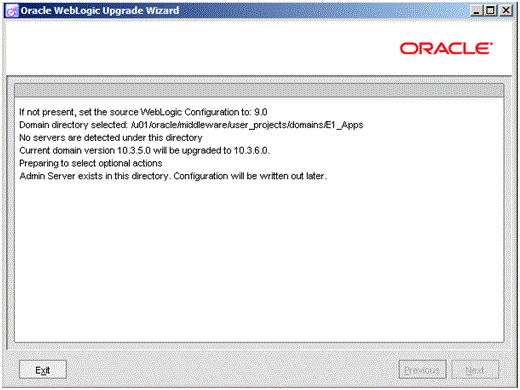520x390 pixels.
Task: Select the 'source WebLogic Configuration to: 9.0' line
Action: [x=143, y=112]
